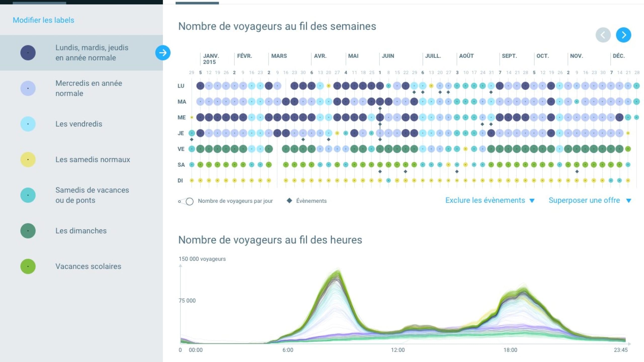Click the yellow swatch for Les samedis normaux
The width and height of the screenshot is (644, 362).
coord(28,160)
